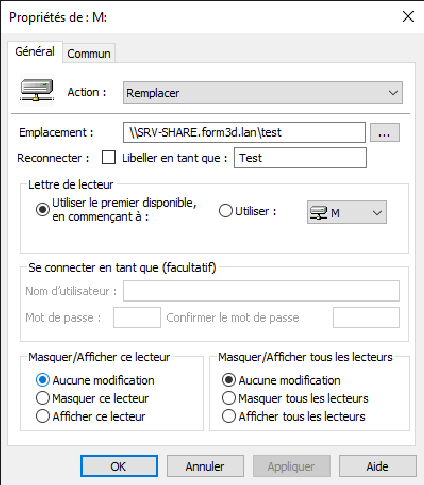Click the network drive icon beside Action

point(37,90)
